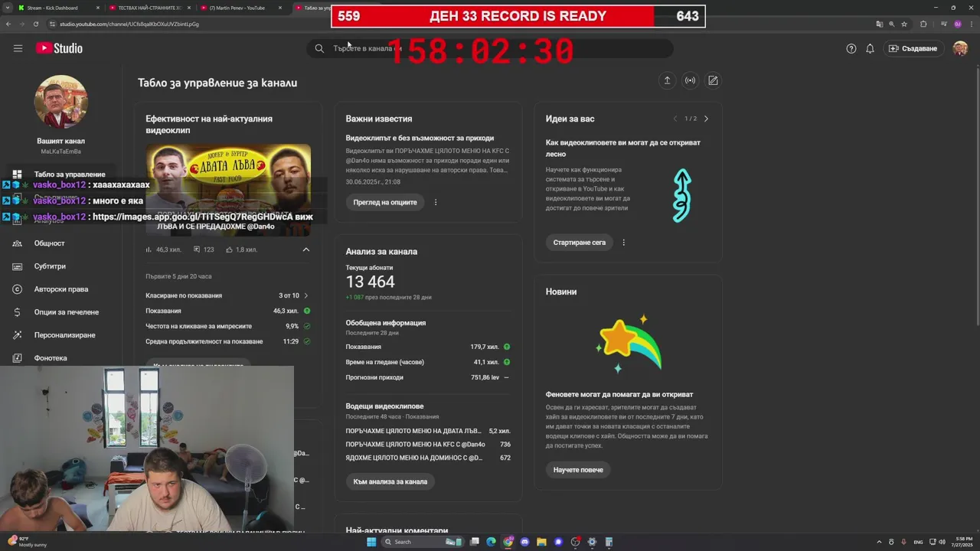Click the translate page icon
980x551 pixels.
pos(880,24)
